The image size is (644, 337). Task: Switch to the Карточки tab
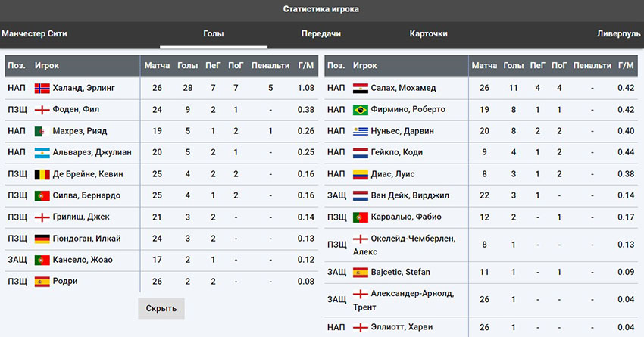coord(429,34)
